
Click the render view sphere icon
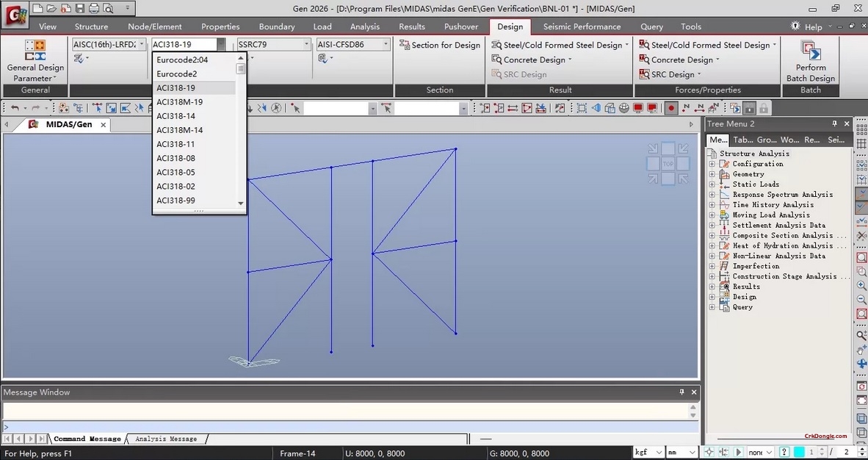[624, 108]
